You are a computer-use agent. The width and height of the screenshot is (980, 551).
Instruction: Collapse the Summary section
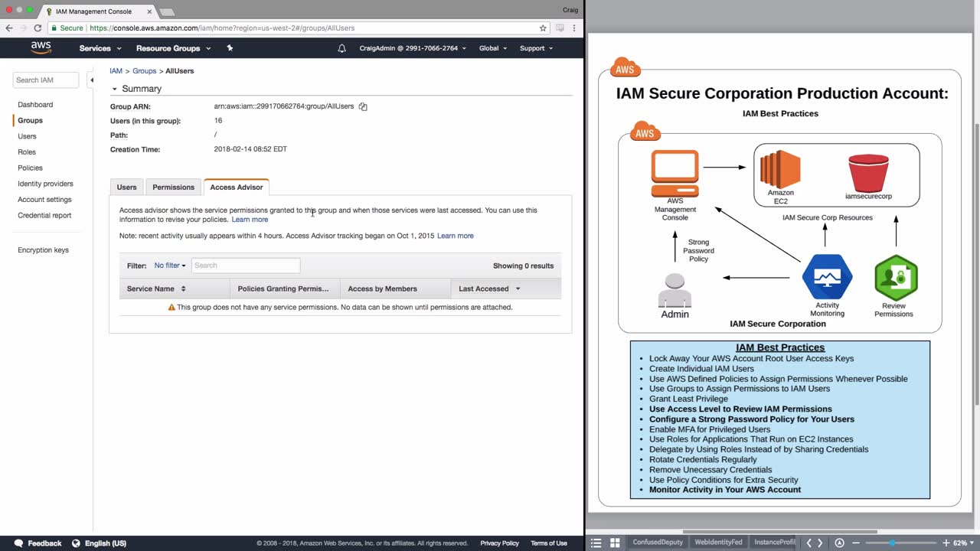tap(115, 89)
